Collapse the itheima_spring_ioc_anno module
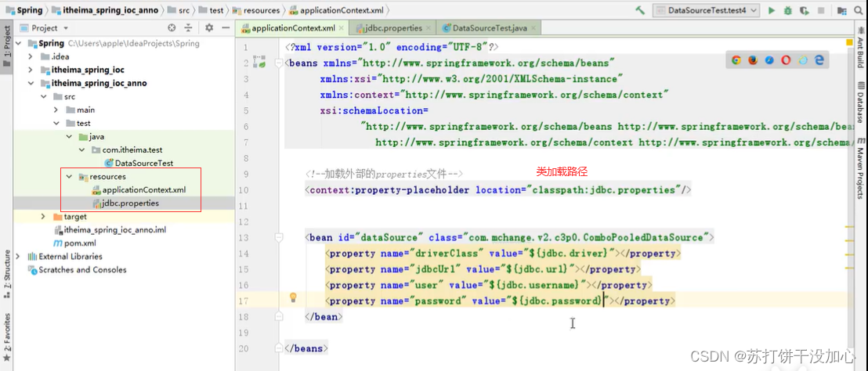The height and width of the screenshot is (371, 868). point(31,84)
